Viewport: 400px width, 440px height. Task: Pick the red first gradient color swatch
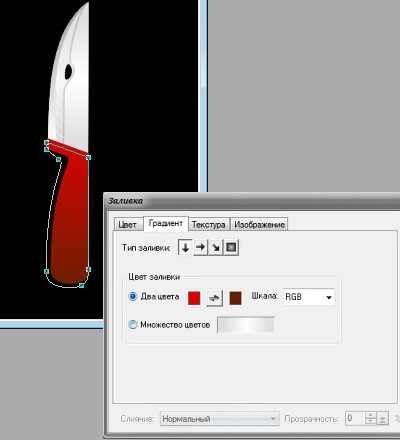(194, 298)
